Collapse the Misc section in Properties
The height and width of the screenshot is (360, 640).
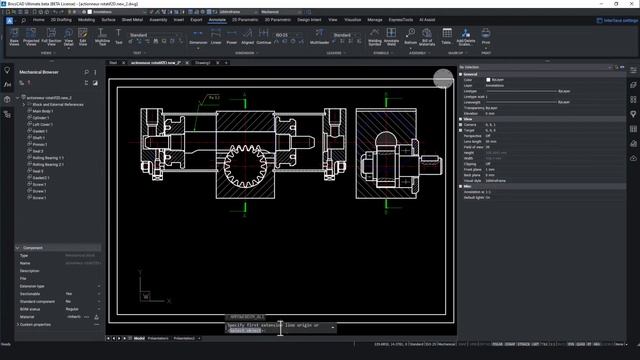coord(461,186)
